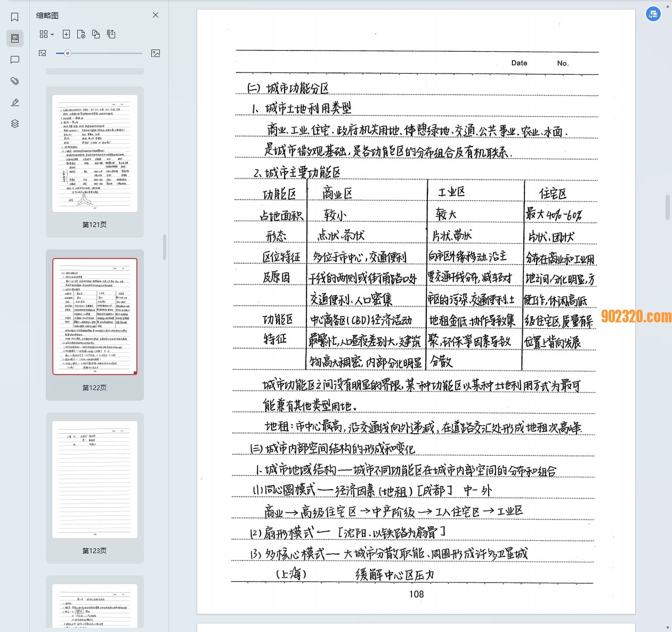Click the extract pages icon
Image resolution: width=672 pixels, height=632 pixels.
[x=111, y=34]
